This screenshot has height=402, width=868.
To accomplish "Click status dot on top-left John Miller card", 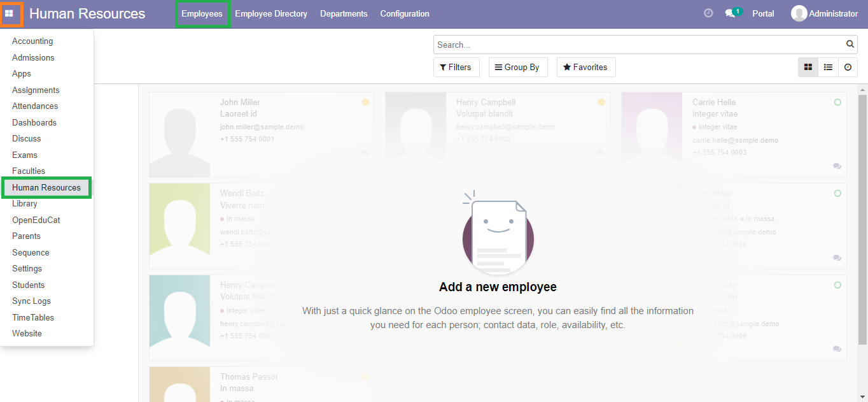I will click(365, 102).
